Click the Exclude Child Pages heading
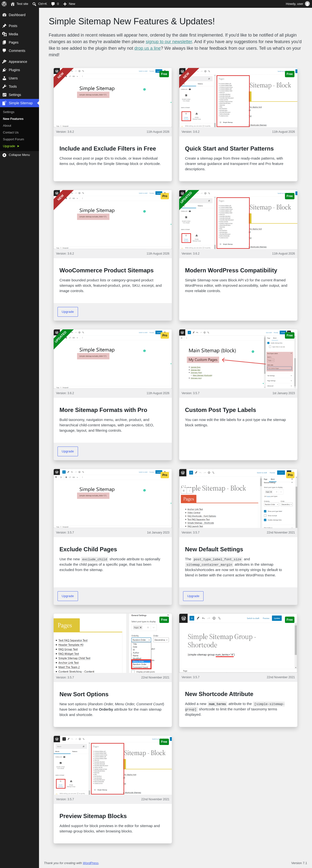312x868 pixels. pos(88,549)
